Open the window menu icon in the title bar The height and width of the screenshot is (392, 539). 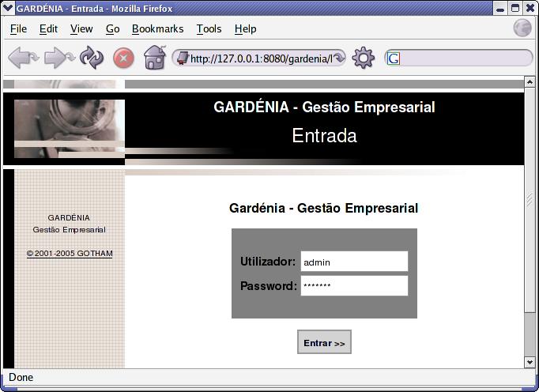click(8, 8)
